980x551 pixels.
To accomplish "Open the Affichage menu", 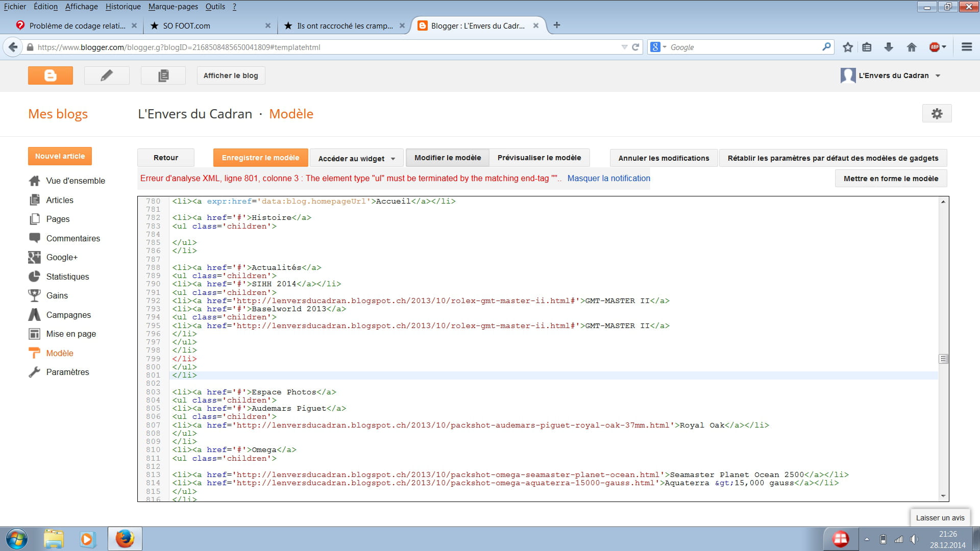I will [x=81, y=7].
